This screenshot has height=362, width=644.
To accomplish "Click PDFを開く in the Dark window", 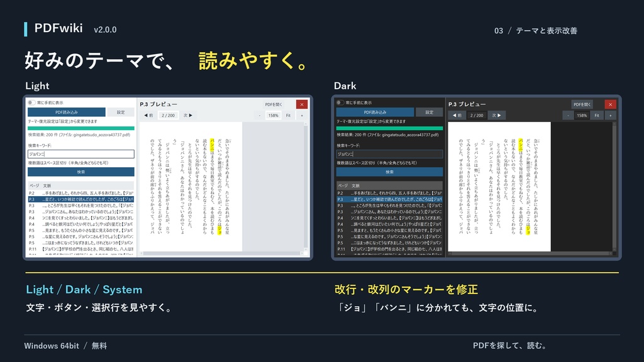I will [x=582, y=104].
